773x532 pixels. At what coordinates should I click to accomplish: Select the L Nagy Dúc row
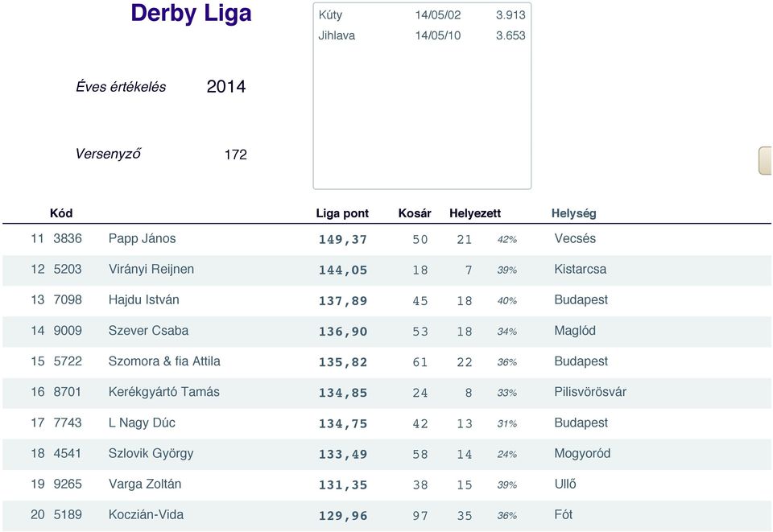click(x=386, y=423)
